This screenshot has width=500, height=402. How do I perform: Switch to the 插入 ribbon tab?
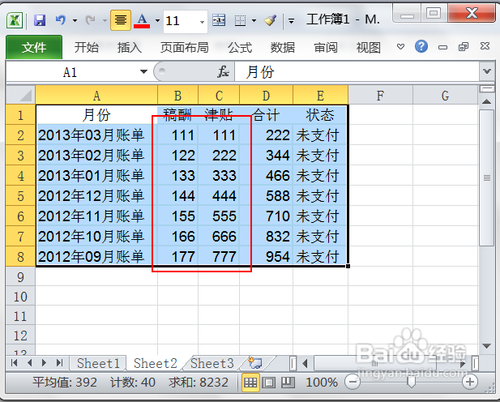(129, 48)
